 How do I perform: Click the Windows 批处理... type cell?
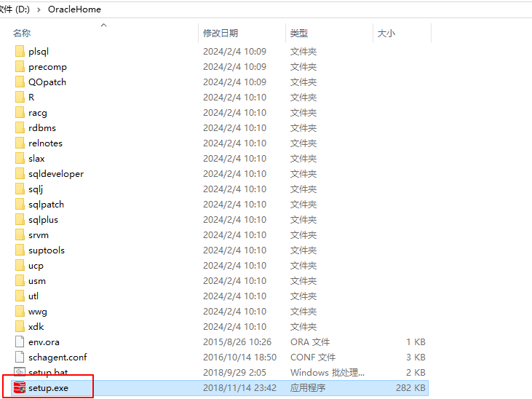tap(327, 373)
